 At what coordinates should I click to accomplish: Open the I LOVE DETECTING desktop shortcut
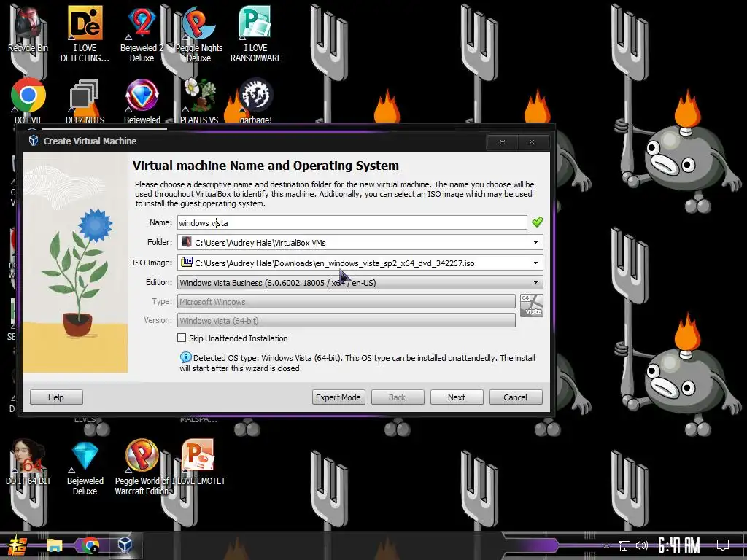point(85,34)
